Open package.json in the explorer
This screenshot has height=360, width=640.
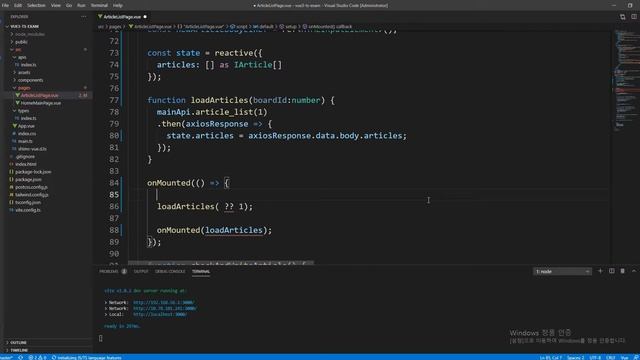click(x=28, y=179)
